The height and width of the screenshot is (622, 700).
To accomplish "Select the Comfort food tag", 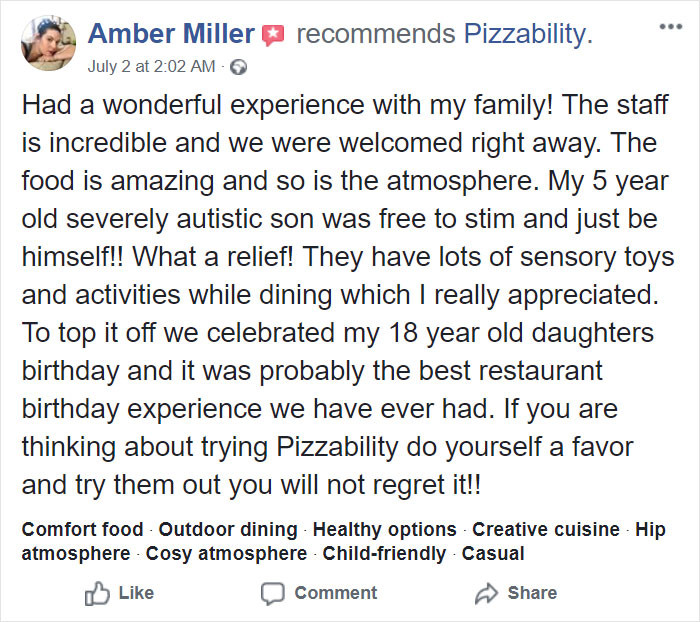I will [x=83, y=530].
